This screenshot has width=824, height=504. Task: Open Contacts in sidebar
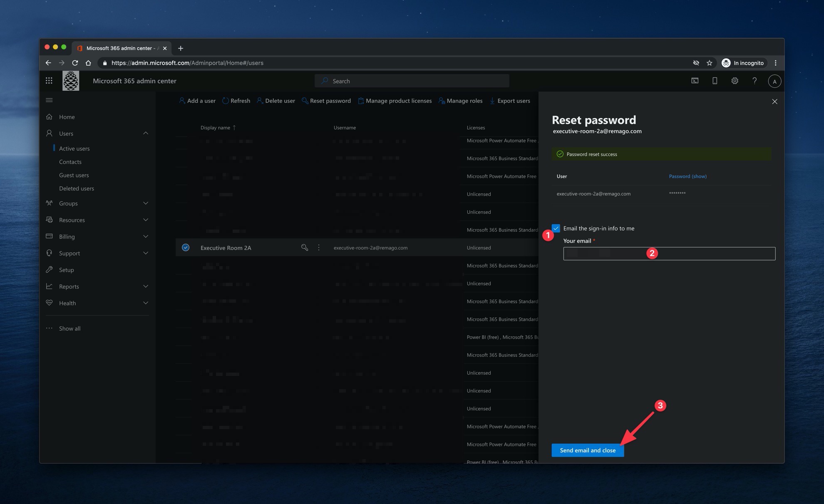pos(70,162)
